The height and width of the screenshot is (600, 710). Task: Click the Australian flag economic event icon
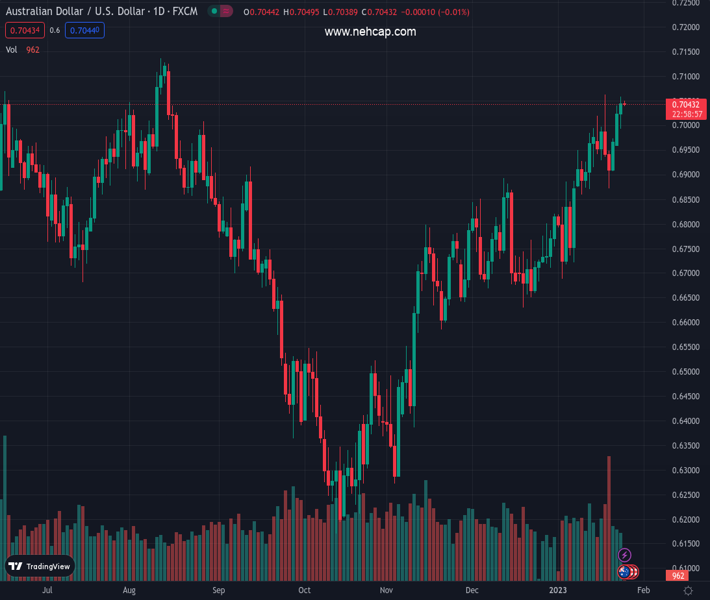click(x=624, y=572)
